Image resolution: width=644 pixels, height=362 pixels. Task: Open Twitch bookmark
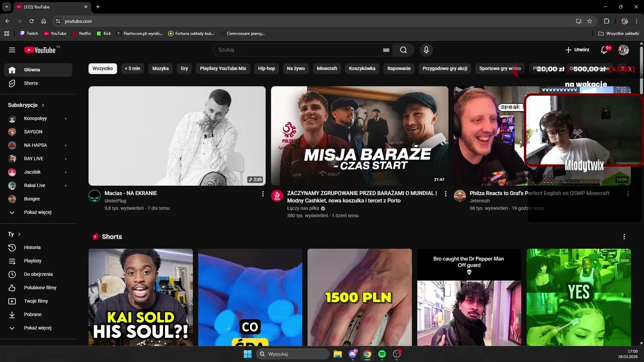(29, 34)
